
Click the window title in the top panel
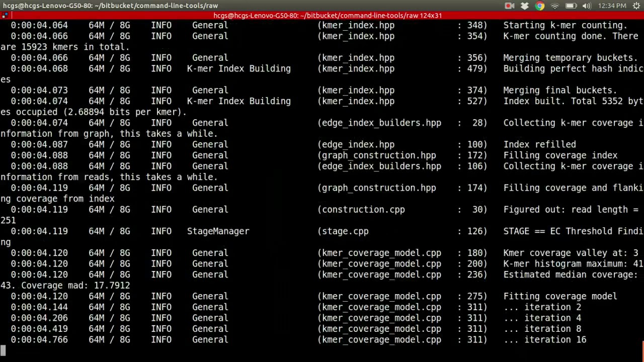coord(110,6)
